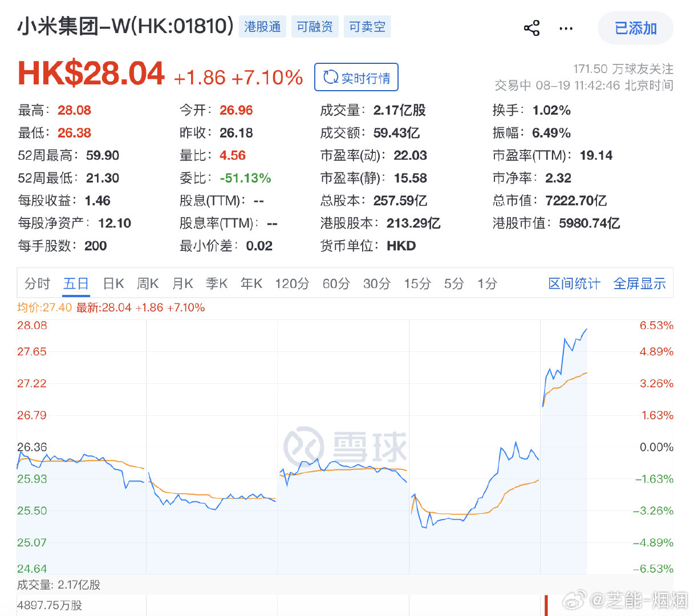Click the 每手股数 value 200
The image size is (694, 616).
[96, 246]
